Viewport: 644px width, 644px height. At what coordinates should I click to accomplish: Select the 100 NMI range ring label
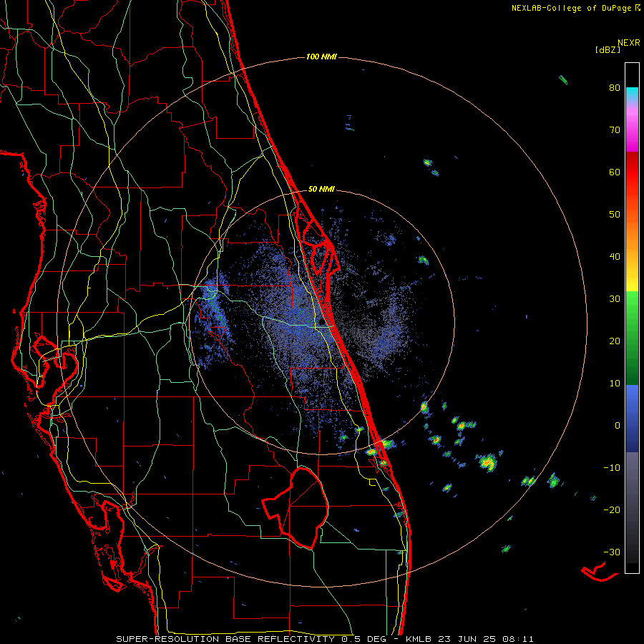321,57
